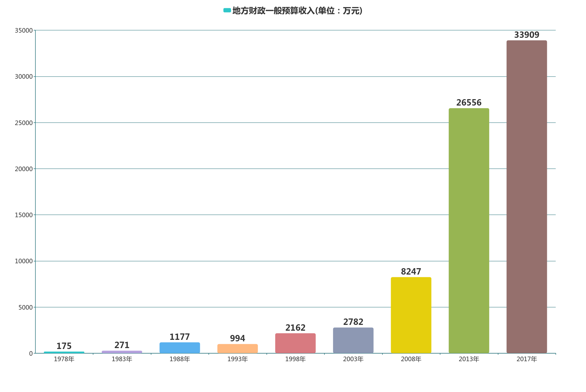
Task: Select the yellow 2008年 bar
Action: pos(411,315)
